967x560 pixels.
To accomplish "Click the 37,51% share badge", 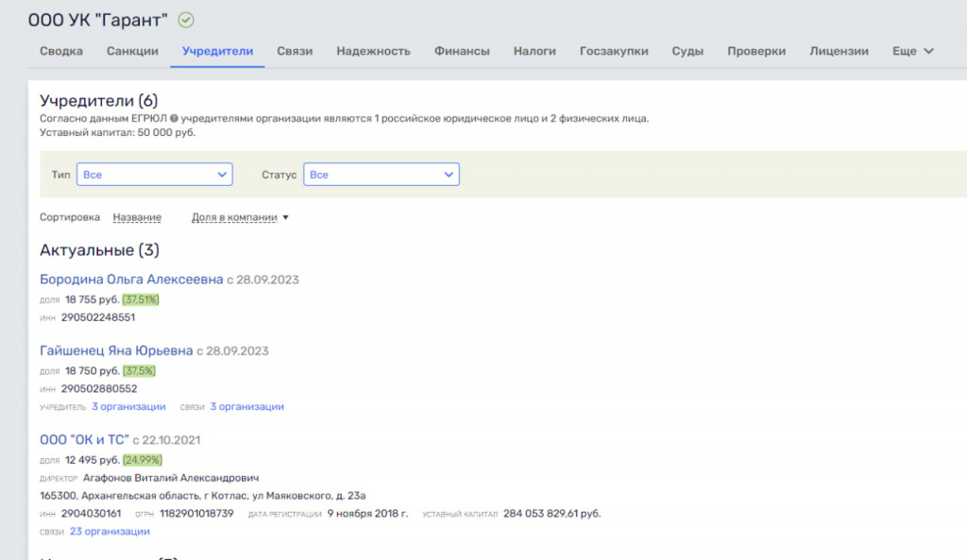I will coord(141,299).
